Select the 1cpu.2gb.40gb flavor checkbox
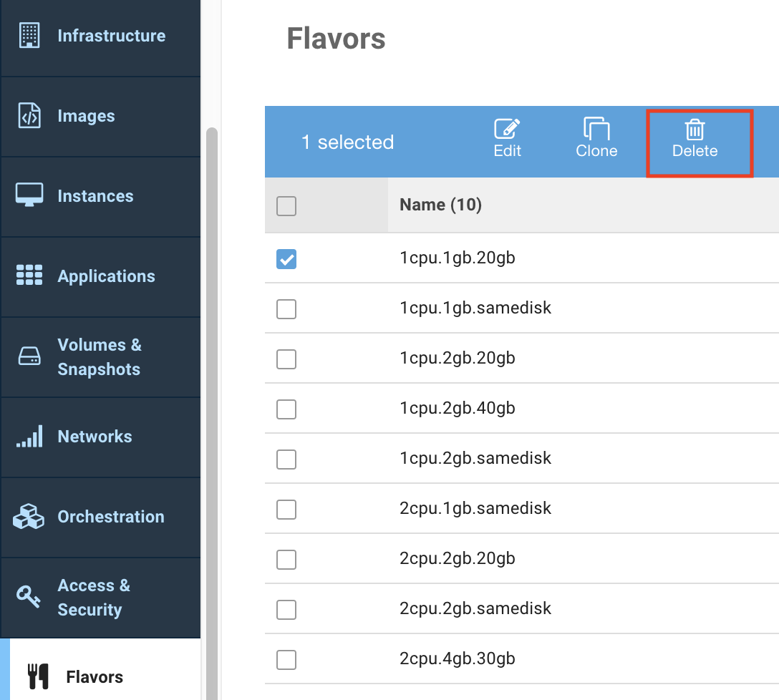The height and width of the screenshot is (700, 779). click(286, 409)
